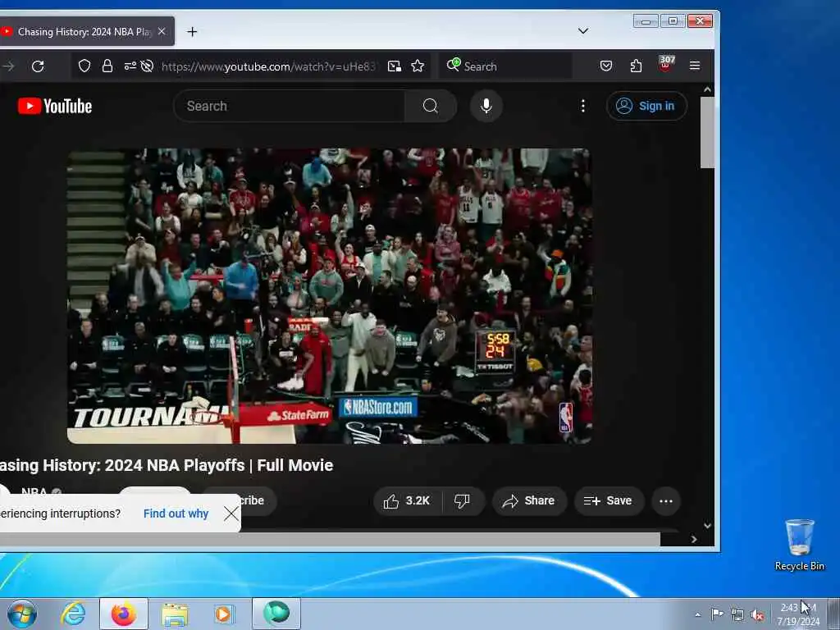
Task: Click the YouTube address bar URL
Action: (x=268, y=66)
